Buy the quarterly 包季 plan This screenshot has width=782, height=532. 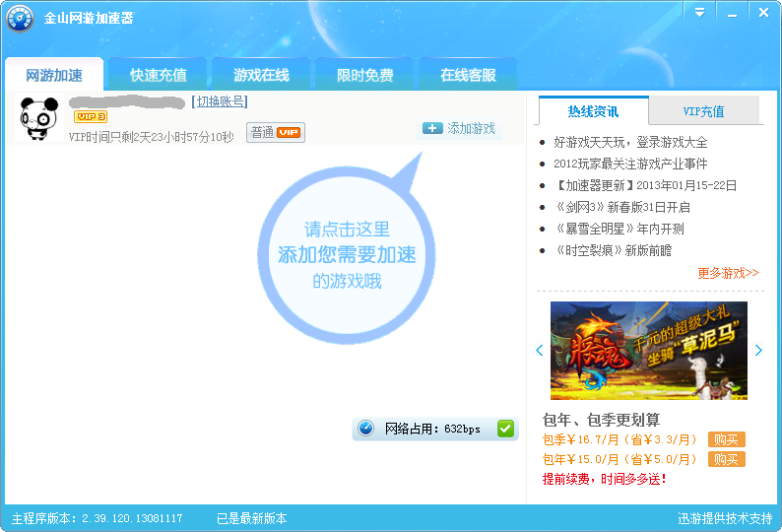[x=727, y=439]
